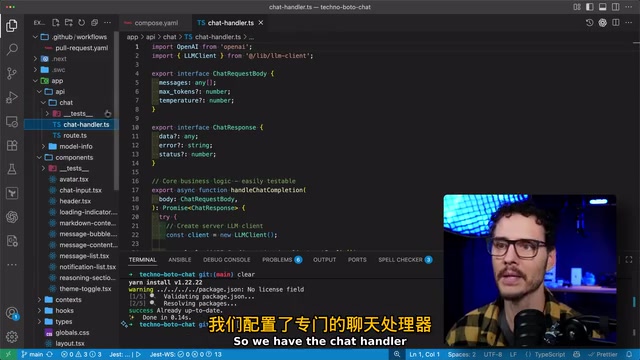This screenshot has width=640, height=360.
Task: Click the ChatGPT icon in the editor toolbar
Action: 602,23
